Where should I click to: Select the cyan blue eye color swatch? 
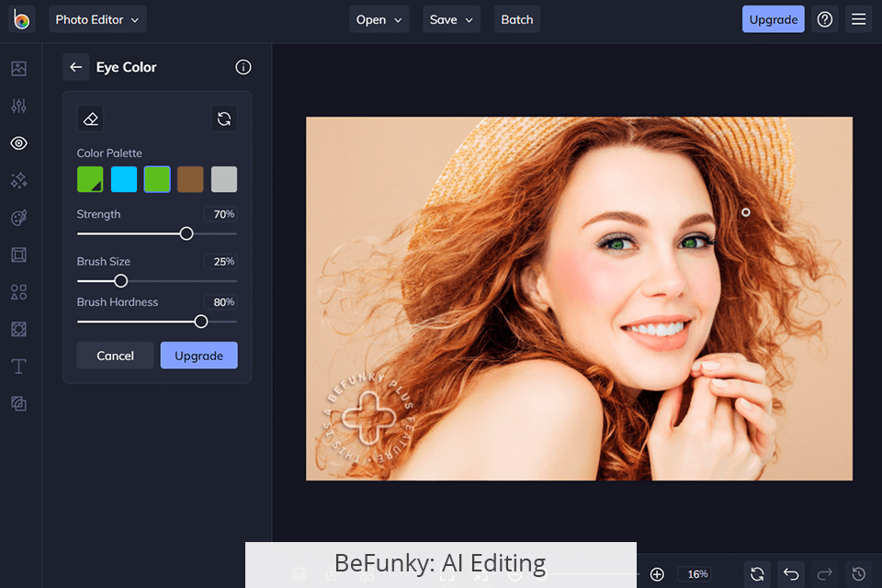coord(124,179)
